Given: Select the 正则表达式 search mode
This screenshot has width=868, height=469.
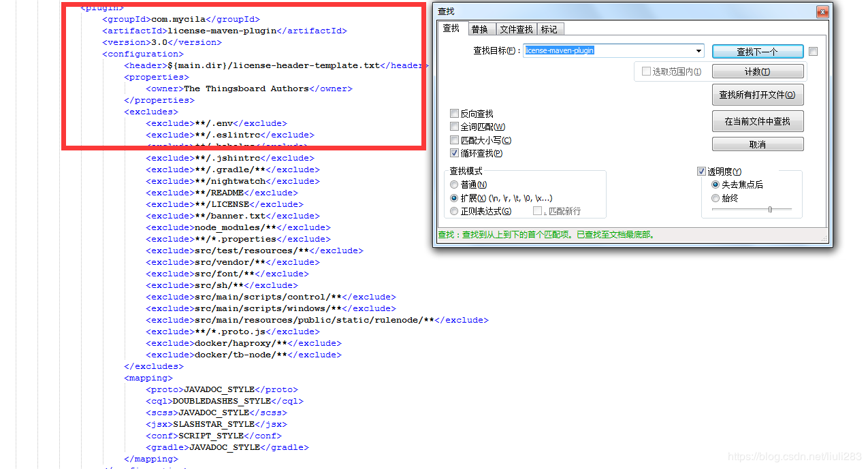Looking at the screenshot, I should coord(481,211).
